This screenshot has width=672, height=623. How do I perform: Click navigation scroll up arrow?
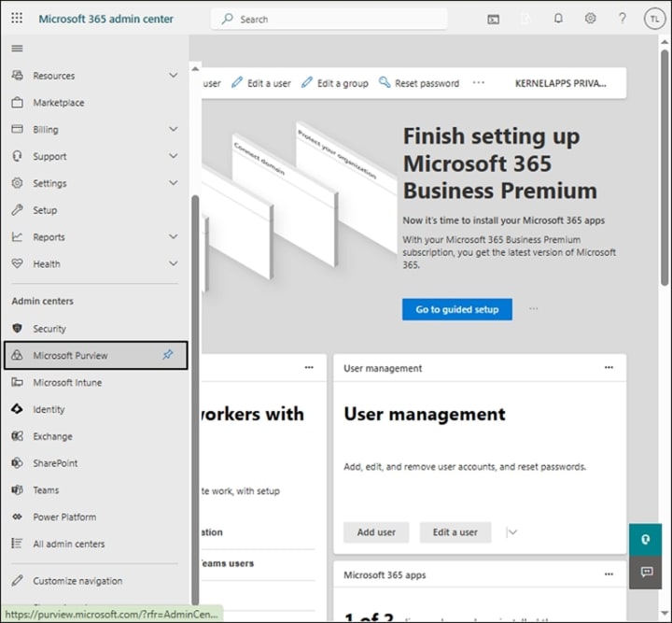[x=195, y=68]
